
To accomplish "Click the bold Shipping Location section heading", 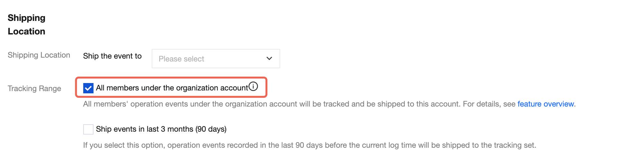I will (26, 24).
